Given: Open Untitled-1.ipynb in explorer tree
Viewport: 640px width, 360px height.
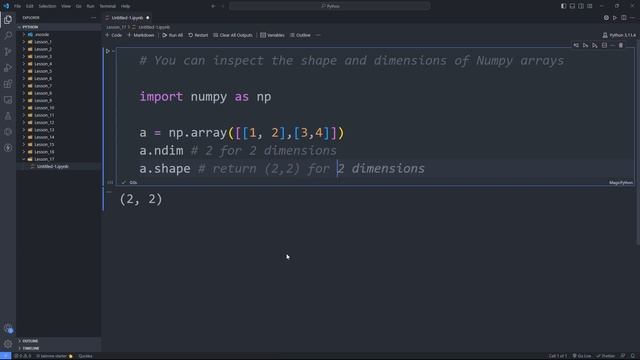Looking at the screenshot, I should [58, 167].
